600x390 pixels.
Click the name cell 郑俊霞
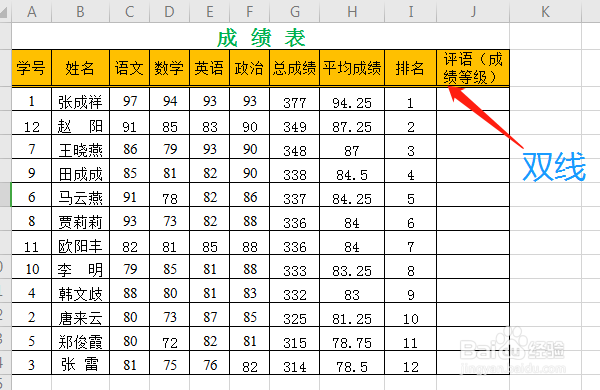(80, 339)
